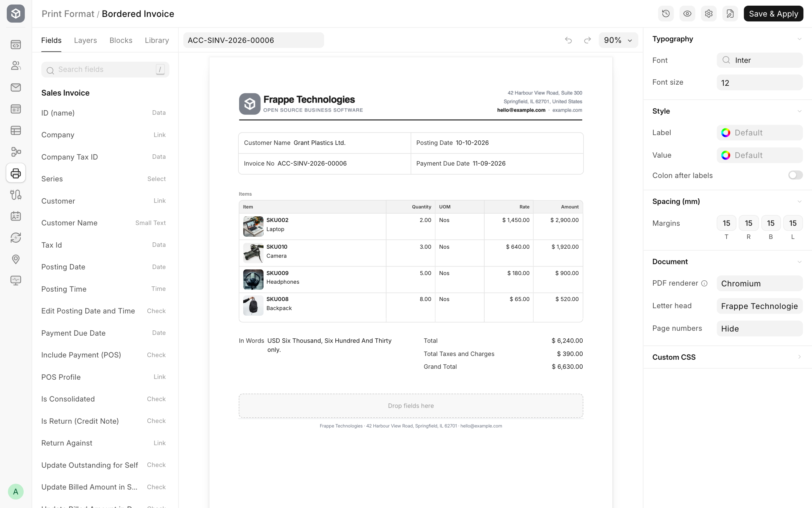The width and height of the screenshot is (812, 508).
Task: Click the Frappe app logo icon
Action: pyautogui.click(x=16, y=14)
